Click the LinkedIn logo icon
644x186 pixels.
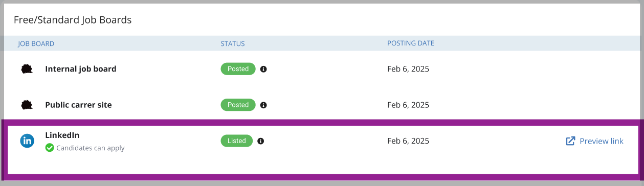(x=27, y=141)
